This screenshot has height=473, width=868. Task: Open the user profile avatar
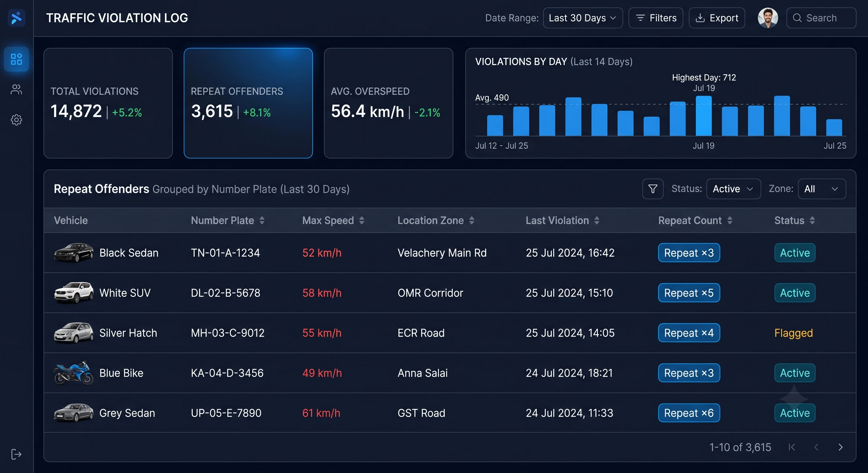click(x=768, y=18)
